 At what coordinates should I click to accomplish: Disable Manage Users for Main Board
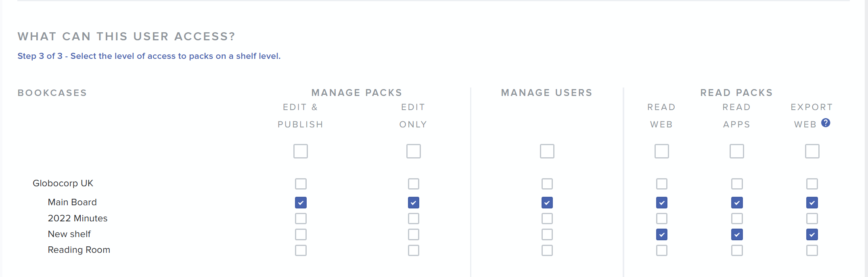click(x=547, y=202)
